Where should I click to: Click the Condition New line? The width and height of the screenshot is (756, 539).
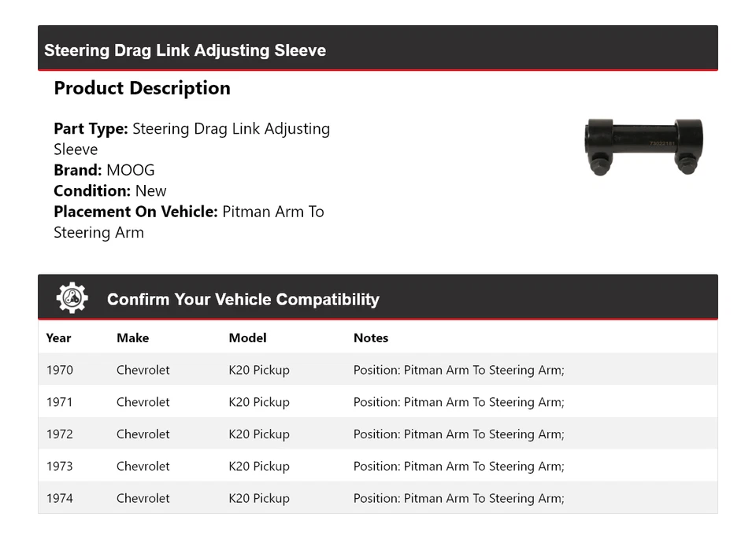pos(110,190)
